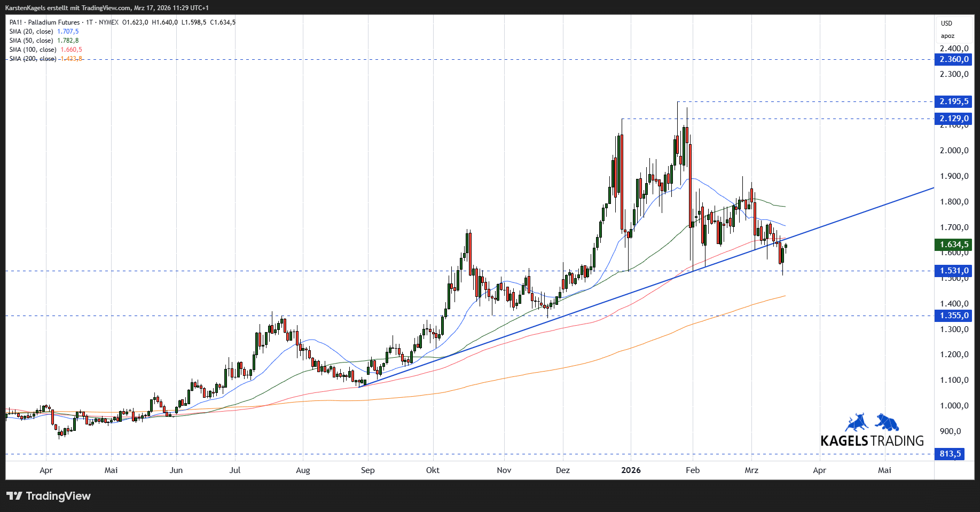Viewport: 980px width, 512px height.
Task: Click the 2.129,0 price level label
Action: click(953, 119)
